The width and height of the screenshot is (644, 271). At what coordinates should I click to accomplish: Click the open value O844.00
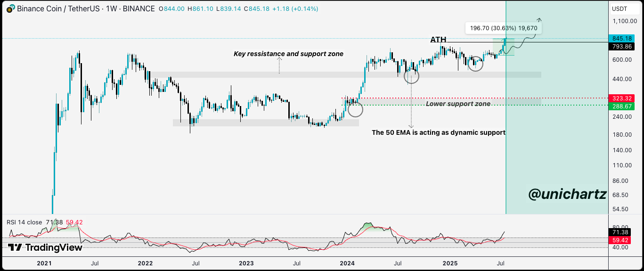172,8
